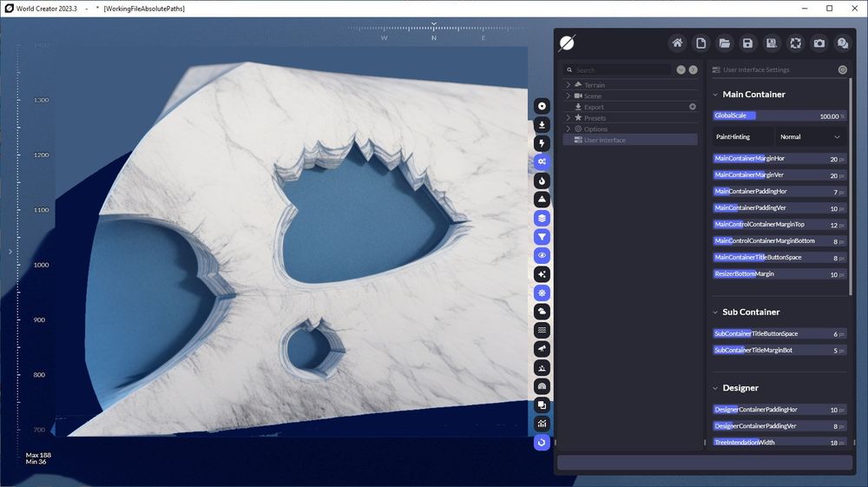Toggle the highlighted gears icon in vertical toolbar
The width and height of the screenshot is (868, 487).
click(542, 162)
